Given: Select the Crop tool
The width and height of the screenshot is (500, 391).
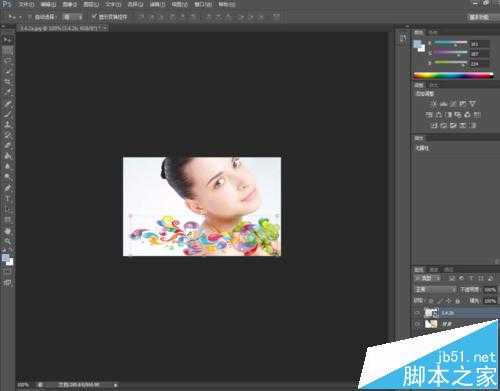Looking at the screenshot, I should [7, 82].
